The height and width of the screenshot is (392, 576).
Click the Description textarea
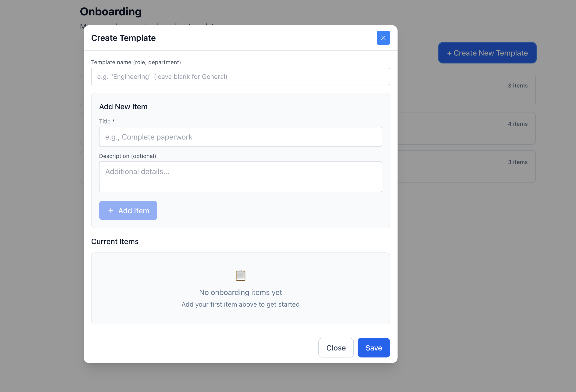(240, 177)
